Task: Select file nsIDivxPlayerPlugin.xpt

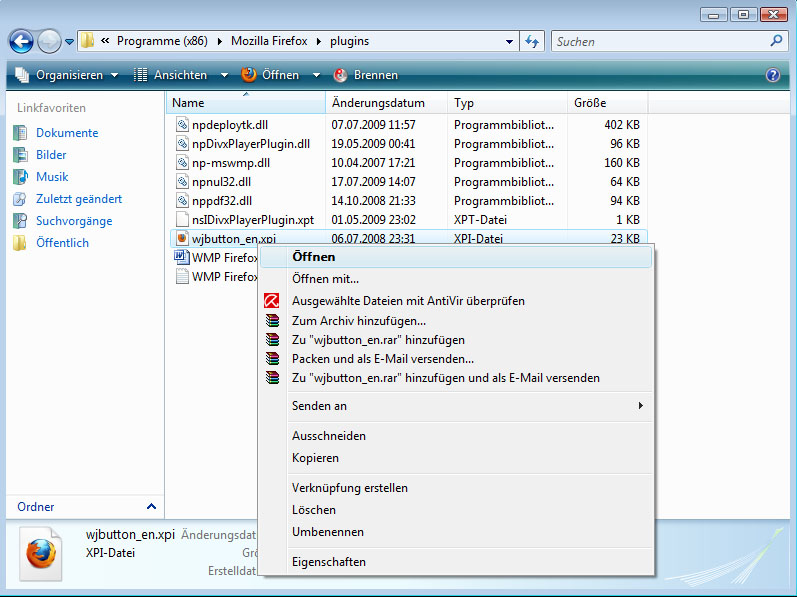Action: tap(253, 220)
